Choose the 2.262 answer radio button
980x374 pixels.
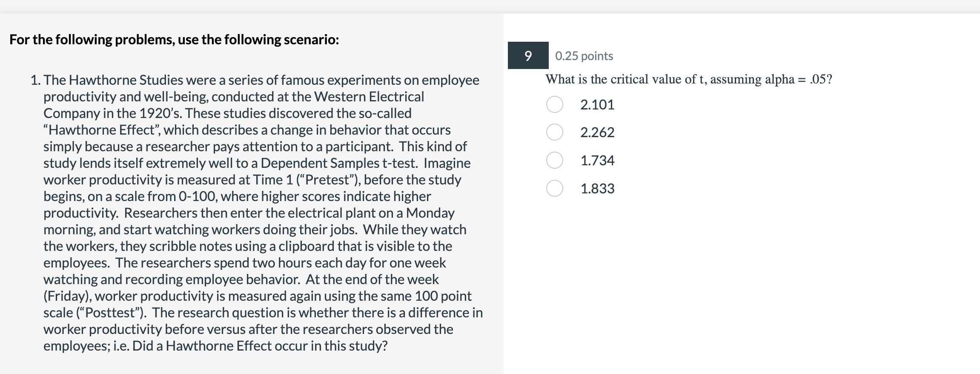(x=555, y=132)
